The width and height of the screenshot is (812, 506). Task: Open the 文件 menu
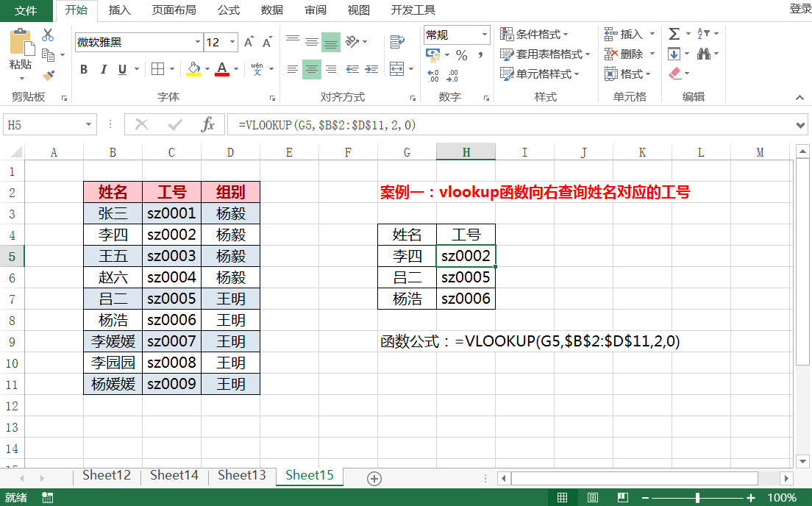tap(26, 10)
